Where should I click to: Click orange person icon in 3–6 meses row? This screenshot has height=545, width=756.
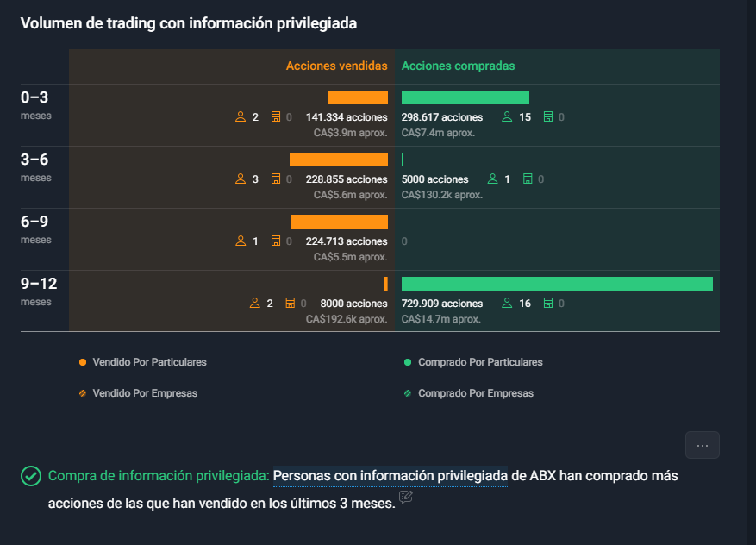coord(241,179)
